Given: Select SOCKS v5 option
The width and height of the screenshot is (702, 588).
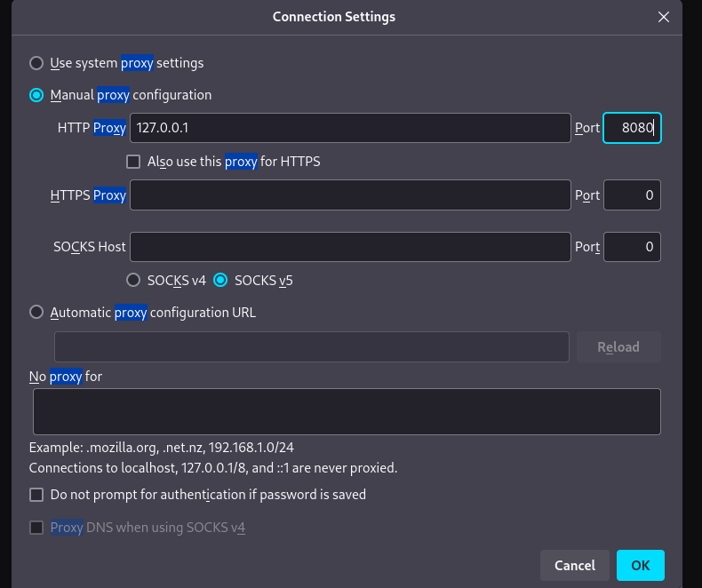Looking at the screenshot, I should pyautogui.click(x=220, y=280).
